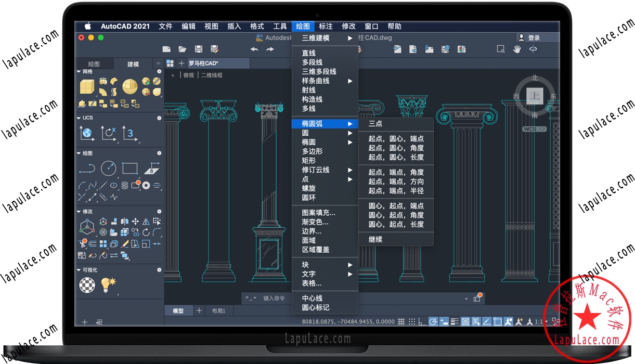
Task: Open the WCS dropdown under the ViewCube
Action: [535, 129]
